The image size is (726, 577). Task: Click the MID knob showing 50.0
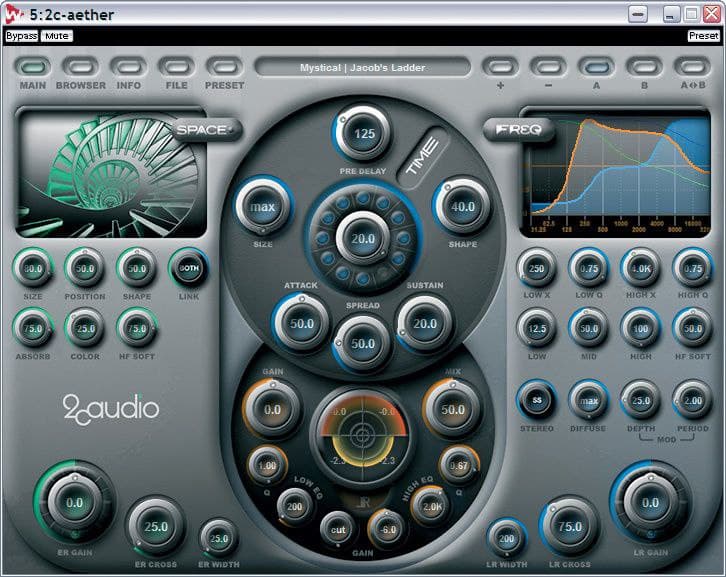point(589,328)
